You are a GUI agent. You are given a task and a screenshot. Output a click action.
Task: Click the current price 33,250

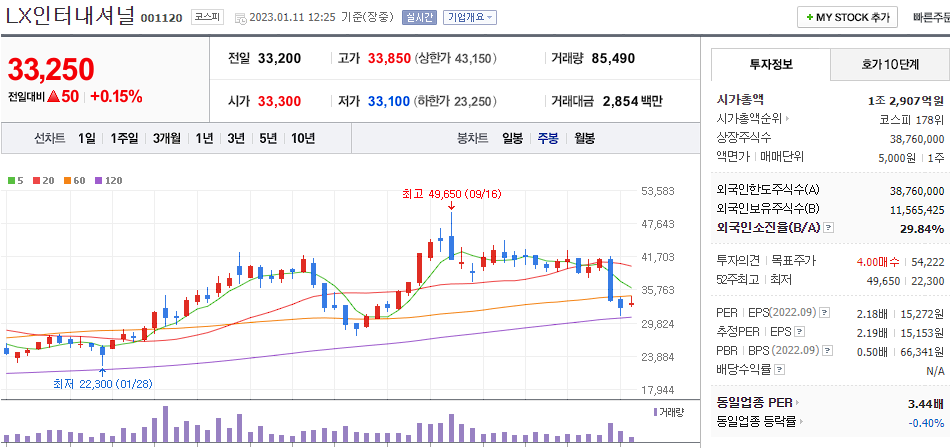pyautogui.click(x=51, y=70)
